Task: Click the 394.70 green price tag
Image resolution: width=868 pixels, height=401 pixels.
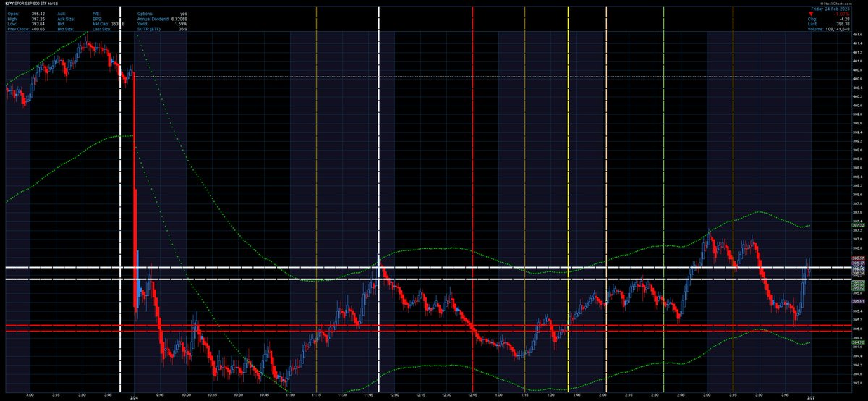Action: [x=859, y=342]
